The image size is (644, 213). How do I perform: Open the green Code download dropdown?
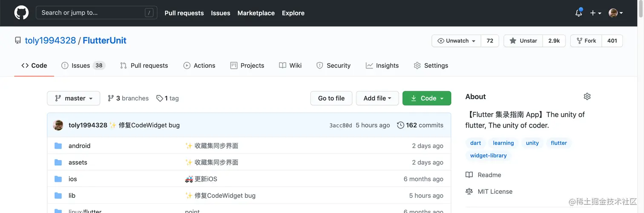pyautogui.click(x=427, y=98)
